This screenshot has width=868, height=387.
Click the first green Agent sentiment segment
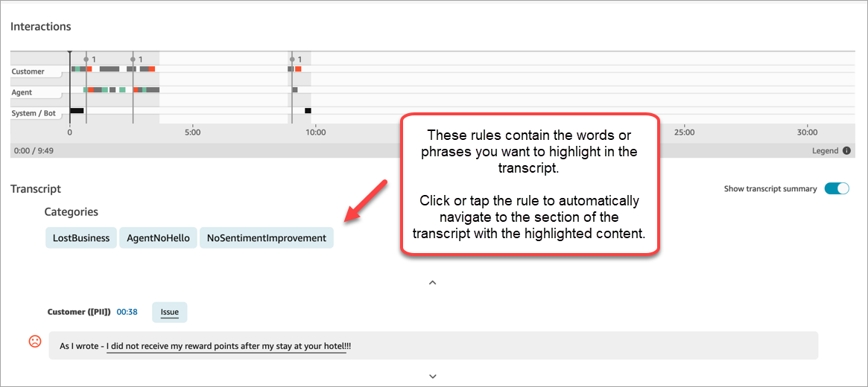click(86, 89)
